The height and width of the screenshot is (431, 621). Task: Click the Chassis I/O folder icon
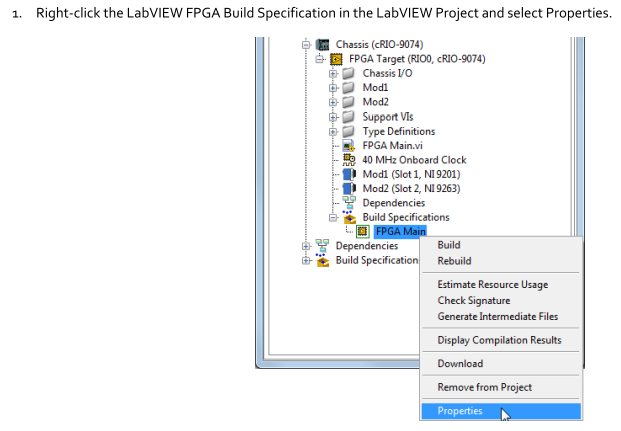(348, 73)
